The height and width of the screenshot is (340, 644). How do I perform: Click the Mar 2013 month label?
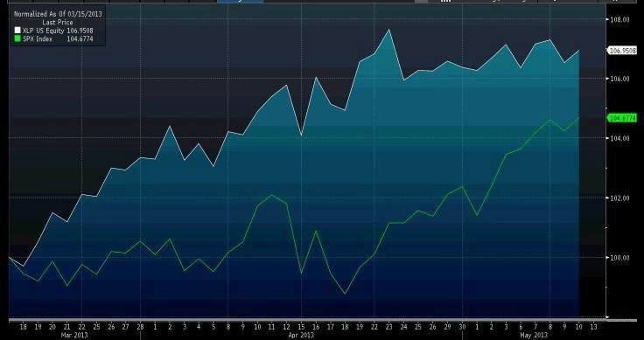[74, 335]
